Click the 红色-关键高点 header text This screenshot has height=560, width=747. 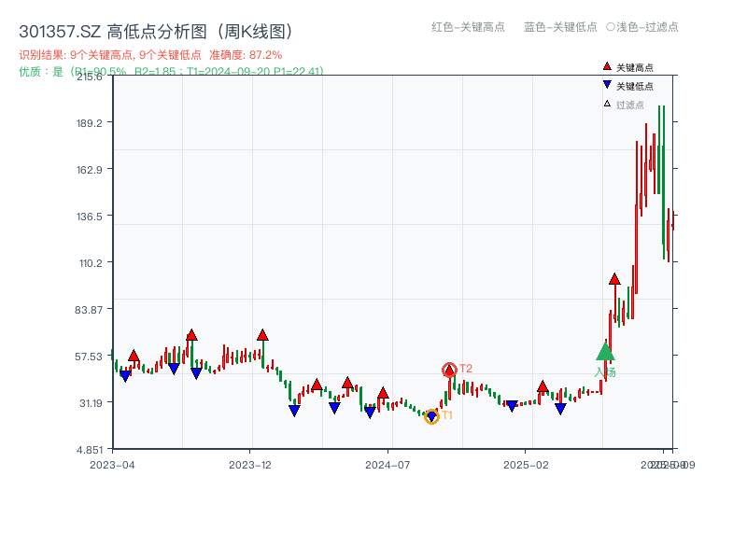[x=468, y=27]
